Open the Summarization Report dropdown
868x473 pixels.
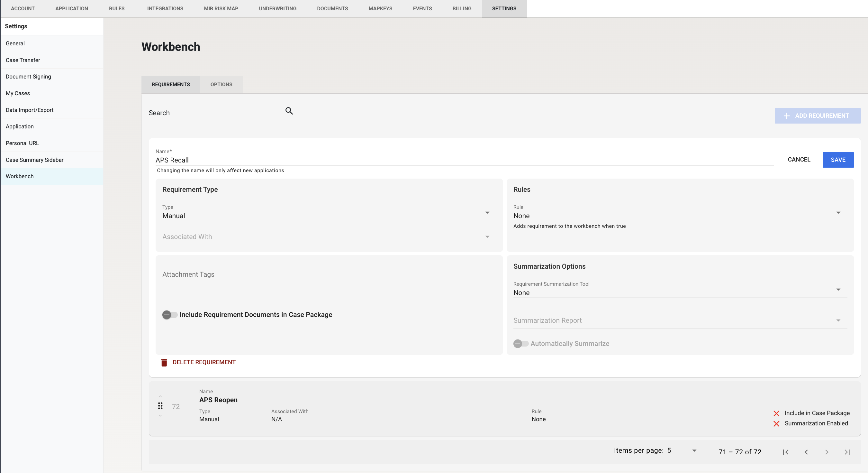point(680,320)
